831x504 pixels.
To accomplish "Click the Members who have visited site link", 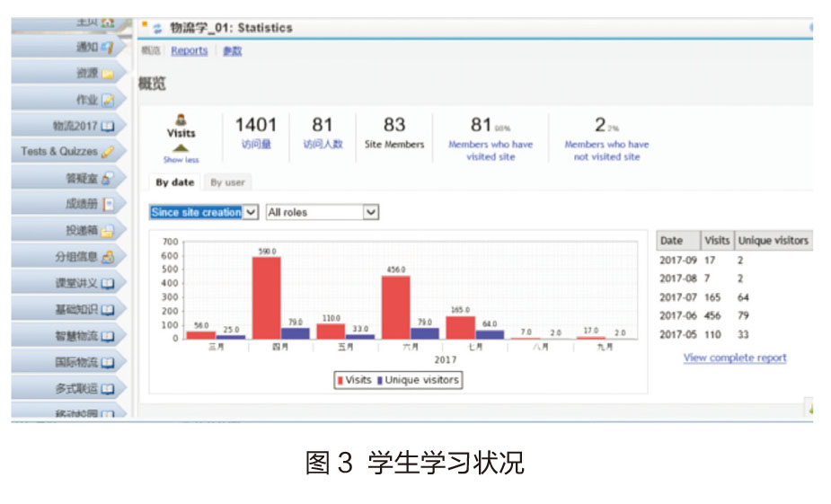I will click(490, 150).
